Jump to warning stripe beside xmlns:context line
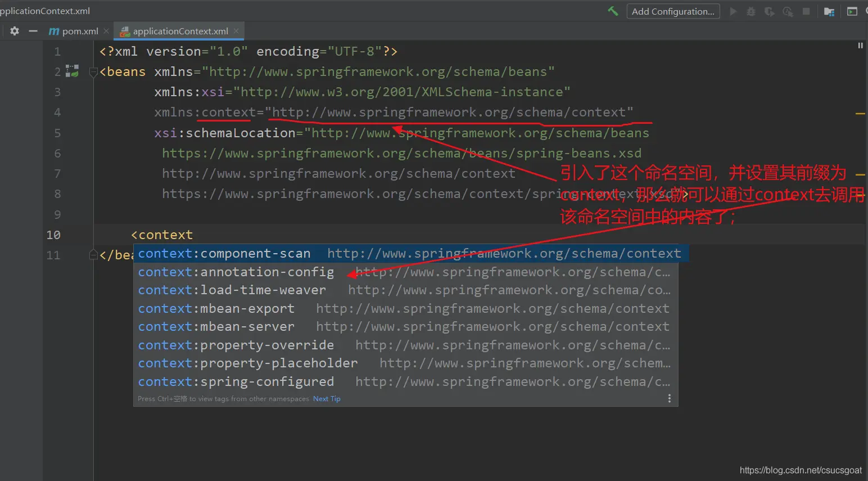This screenshot has width=868, height=481. click(x=860, y=114)
